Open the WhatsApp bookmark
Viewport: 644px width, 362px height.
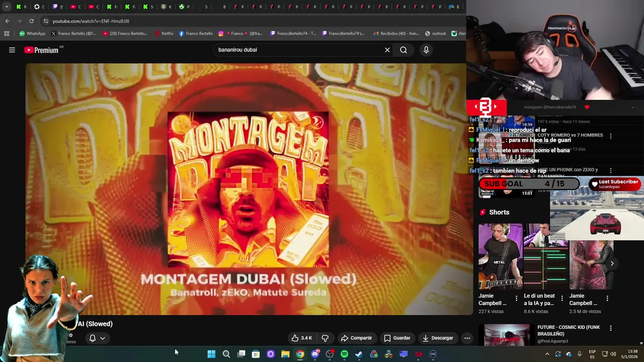tap(32, 34)
